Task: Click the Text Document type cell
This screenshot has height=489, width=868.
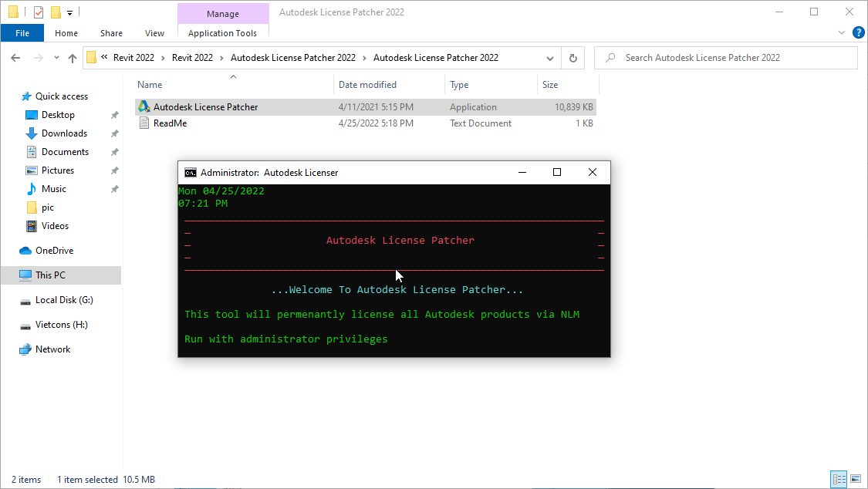Action: point(481,123)
